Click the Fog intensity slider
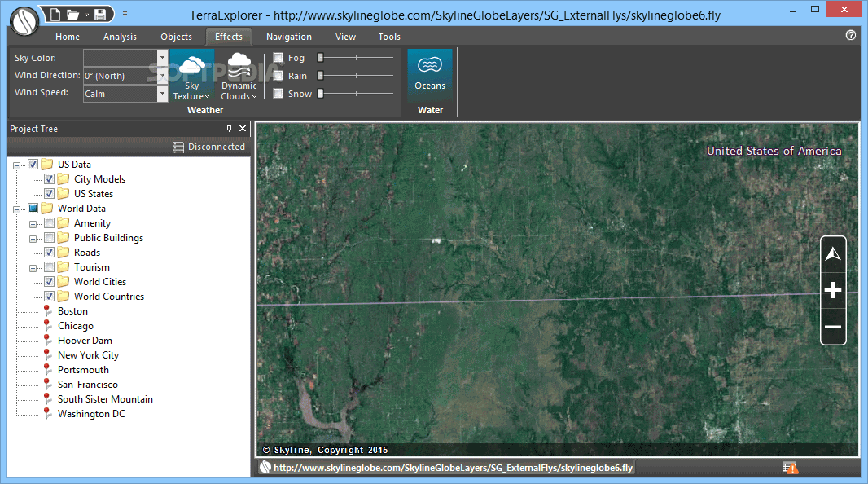Viewport: 868px width, 484px height. pyautogui.click(x=355, y=58)
